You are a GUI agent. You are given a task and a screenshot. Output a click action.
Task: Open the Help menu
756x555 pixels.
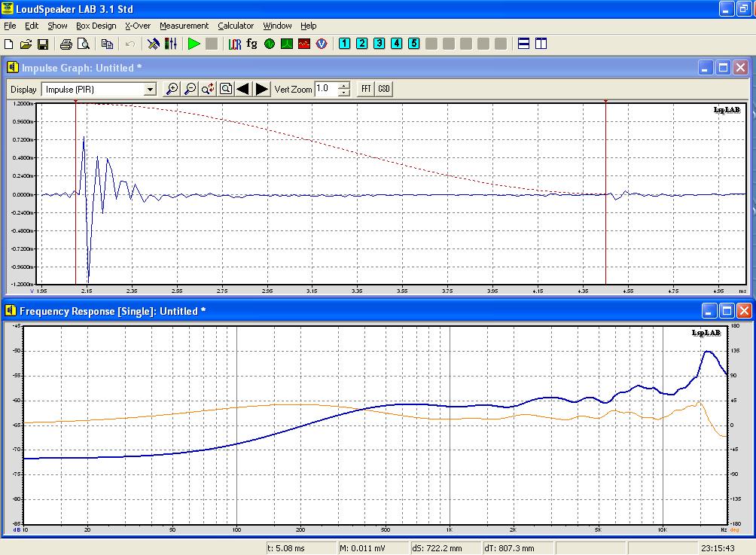tap(309, 26)
